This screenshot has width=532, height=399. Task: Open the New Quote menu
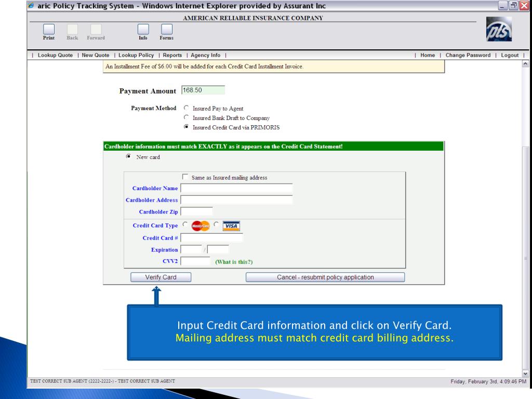pos(96,55)
